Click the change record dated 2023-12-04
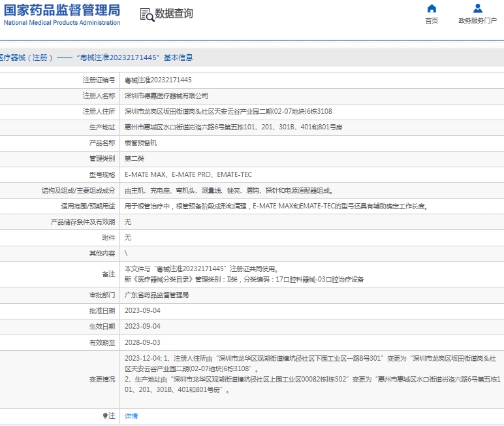 311,363
